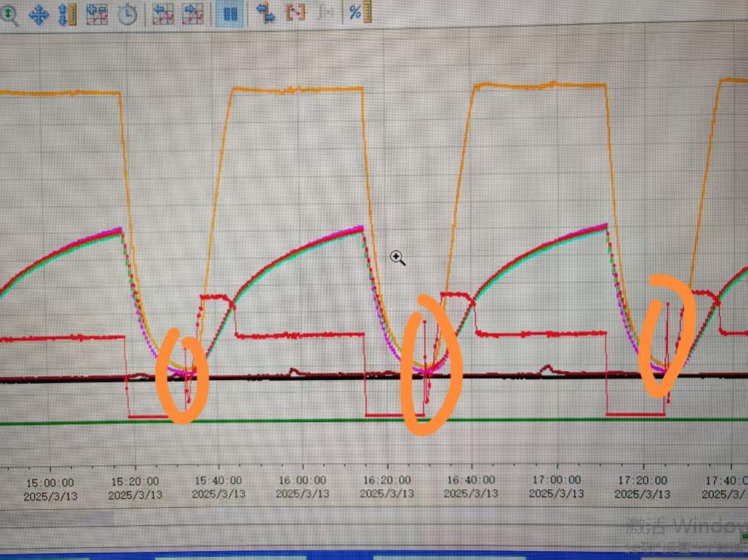Open the time range clock icon
The image size is (748, 560).
[x=127, y=14]
